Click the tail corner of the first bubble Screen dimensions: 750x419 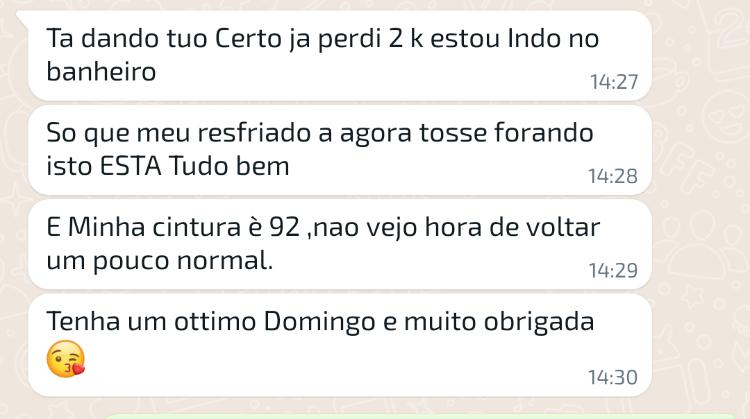point(23,17)
